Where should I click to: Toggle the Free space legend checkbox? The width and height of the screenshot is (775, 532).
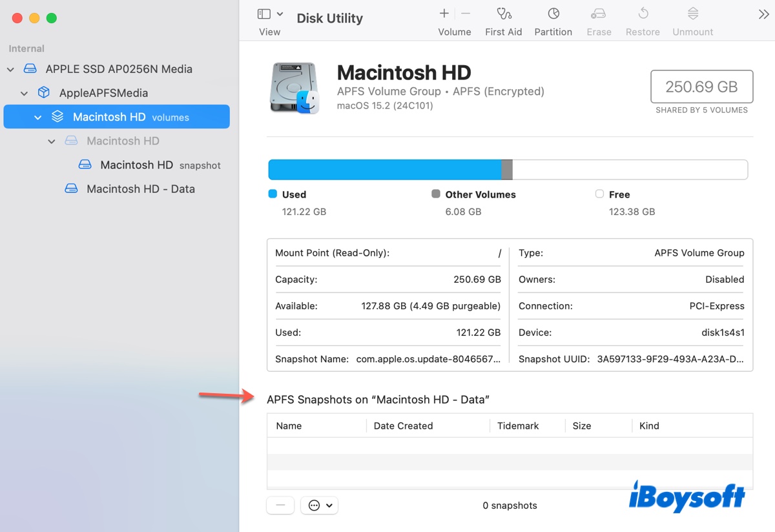pos(599,194)
